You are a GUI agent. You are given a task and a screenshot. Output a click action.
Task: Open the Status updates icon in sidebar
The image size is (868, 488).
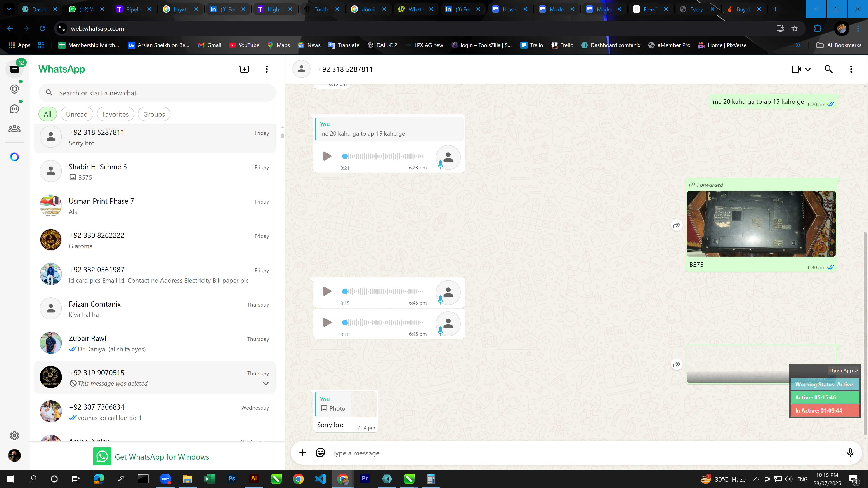pos(14,89)
